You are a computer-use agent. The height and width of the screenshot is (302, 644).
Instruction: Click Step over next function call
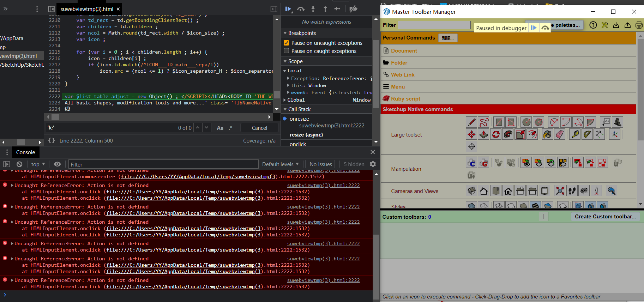click(301, 9)
